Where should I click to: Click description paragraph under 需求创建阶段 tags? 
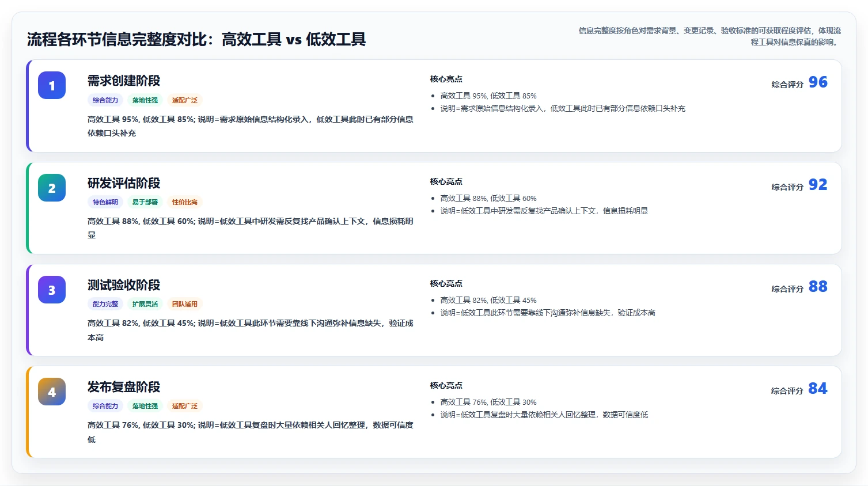point(251,126)
